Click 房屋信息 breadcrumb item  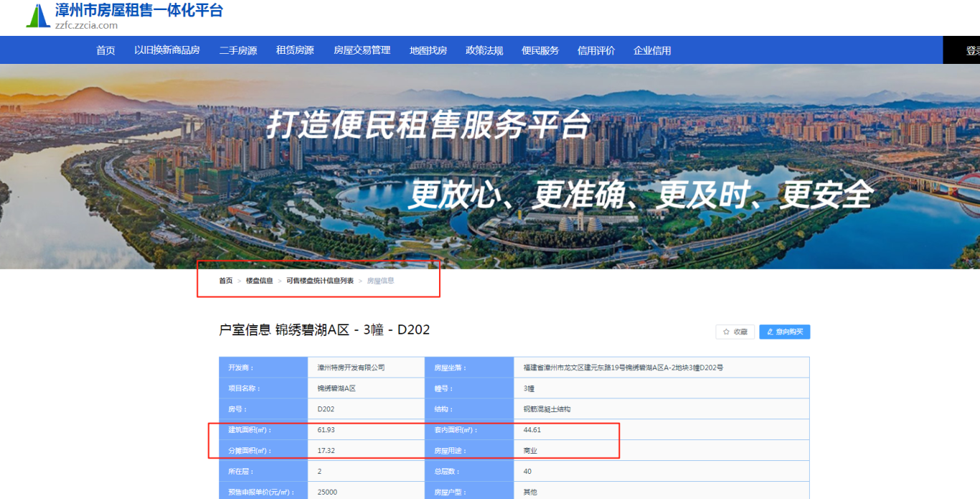[381, 281]
